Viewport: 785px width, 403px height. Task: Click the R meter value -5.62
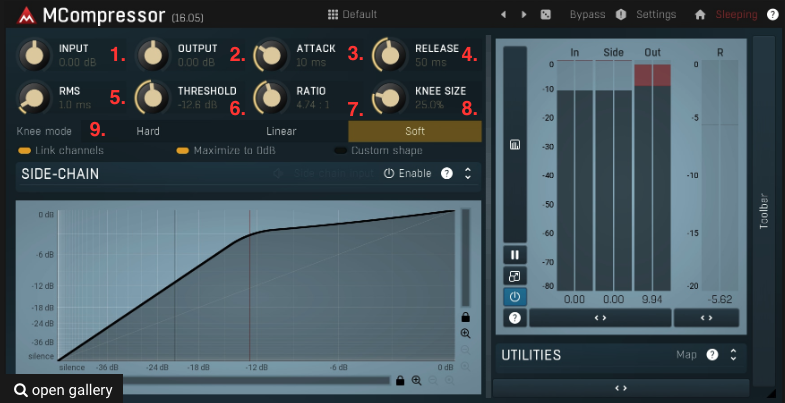pos(720,300)
